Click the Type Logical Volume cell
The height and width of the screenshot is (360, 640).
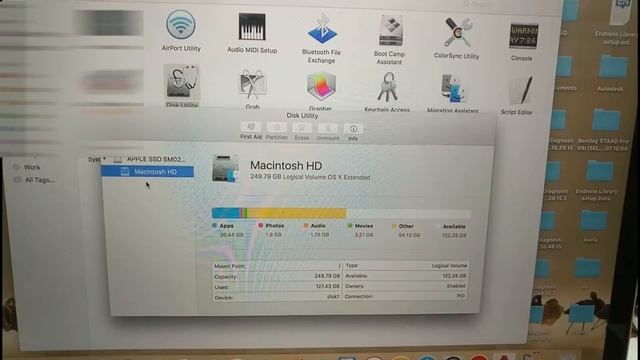point(406,266)
